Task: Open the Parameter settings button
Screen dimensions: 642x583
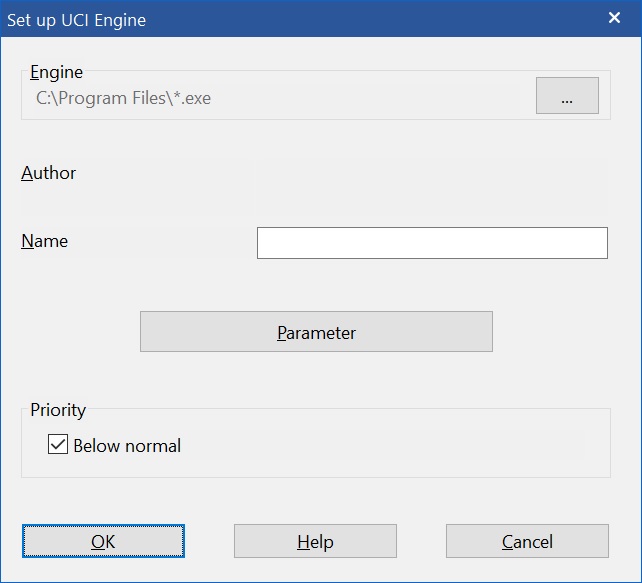Action: point(316,332)
